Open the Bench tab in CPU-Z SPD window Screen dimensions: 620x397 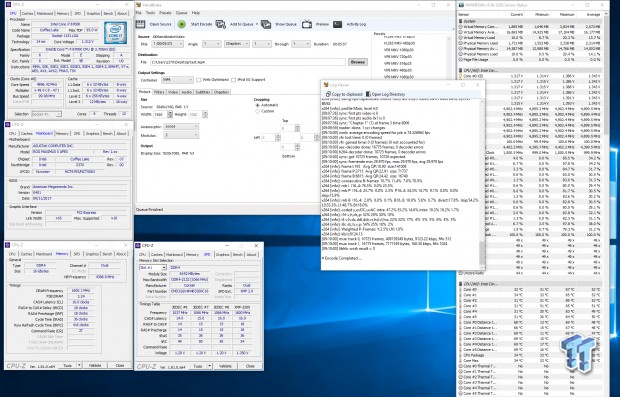[x=238, y=255]
